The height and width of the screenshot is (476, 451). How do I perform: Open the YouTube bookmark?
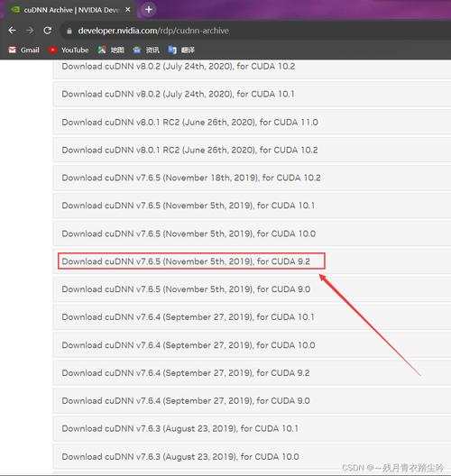[x=69, y=50]
